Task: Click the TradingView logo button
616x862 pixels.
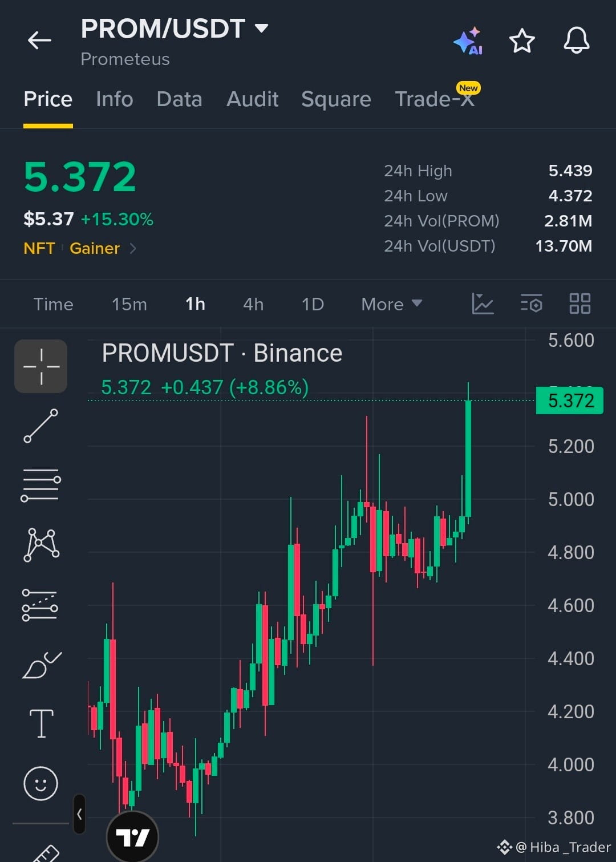Action: (132, 837)
